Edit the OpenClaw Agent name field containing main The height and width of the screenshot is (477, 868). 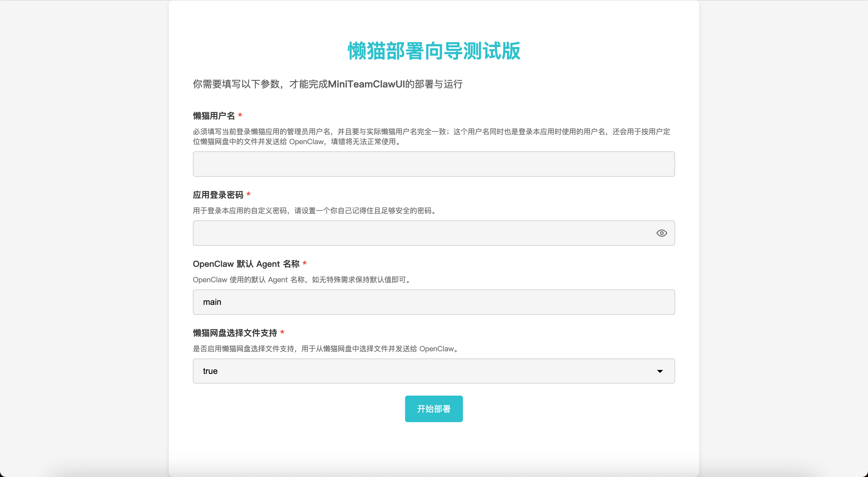click(x=434, y=302)
